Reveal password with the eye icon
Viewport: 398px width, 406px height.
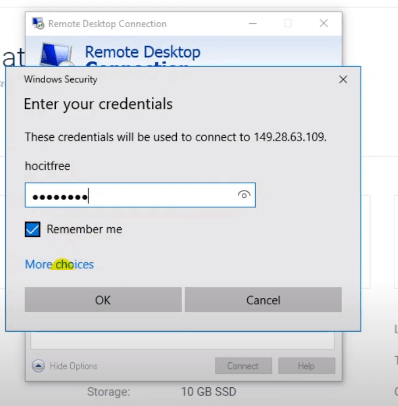click(244, 194)
